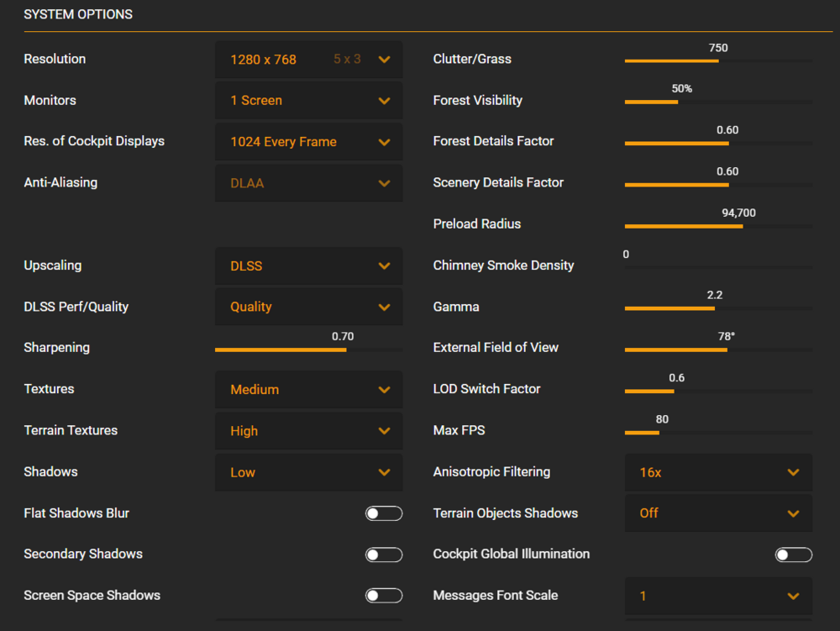Image resolution: width=840 pixels, height=631 pixels.
Task: Expand the Monitors dropdown
Action: pos(308,101)
